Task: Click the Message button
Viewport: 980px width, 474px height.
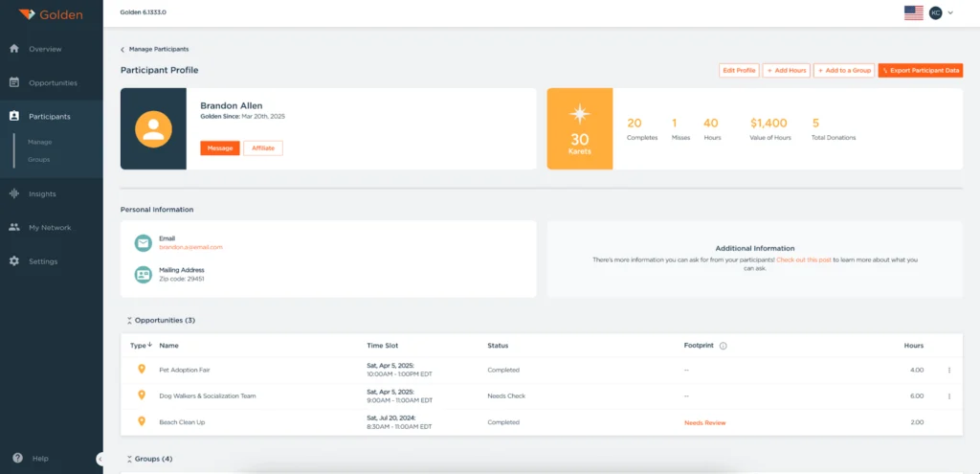Action: coord(220,148)
